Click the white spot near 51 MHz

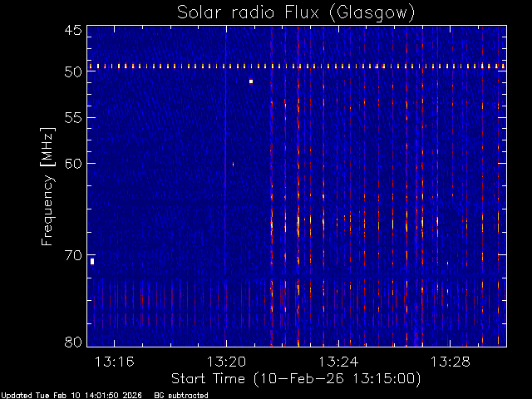tap(251, 81)
